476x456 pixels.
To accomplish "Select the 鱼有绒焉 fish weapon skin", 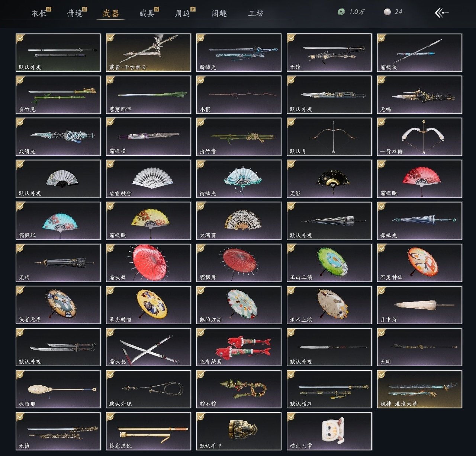I will pyautogui.click(x=239, y=347).
